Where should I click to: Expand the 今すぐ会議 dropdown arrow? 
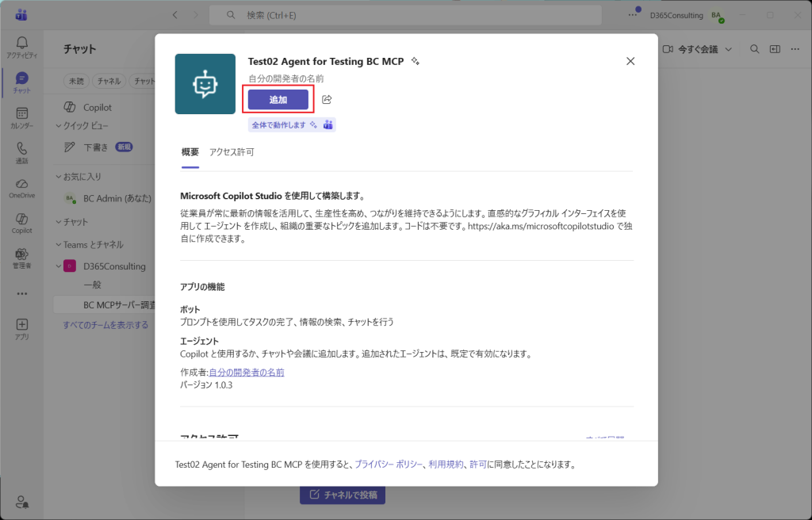[729, 49]
